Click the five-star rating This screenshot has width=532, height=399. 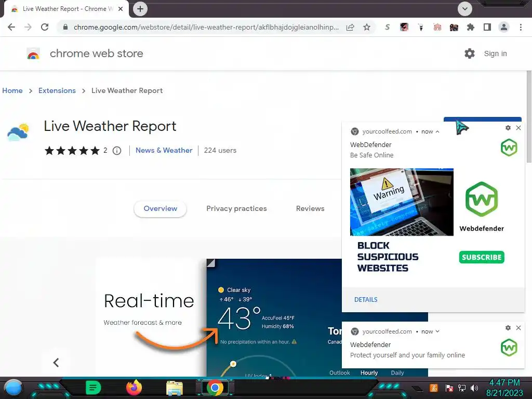(x=72, y=151)
